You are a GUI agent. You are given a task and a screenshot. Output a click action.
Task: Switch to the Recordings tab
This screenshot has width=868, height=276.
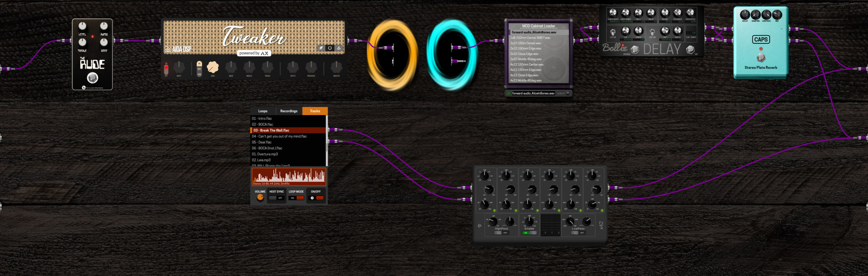(289, 111)
